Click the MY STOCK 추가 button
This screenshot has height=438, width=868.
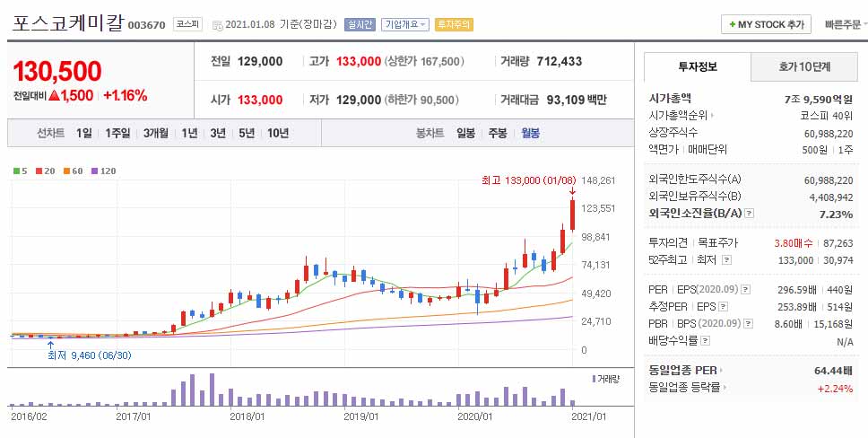766,24
